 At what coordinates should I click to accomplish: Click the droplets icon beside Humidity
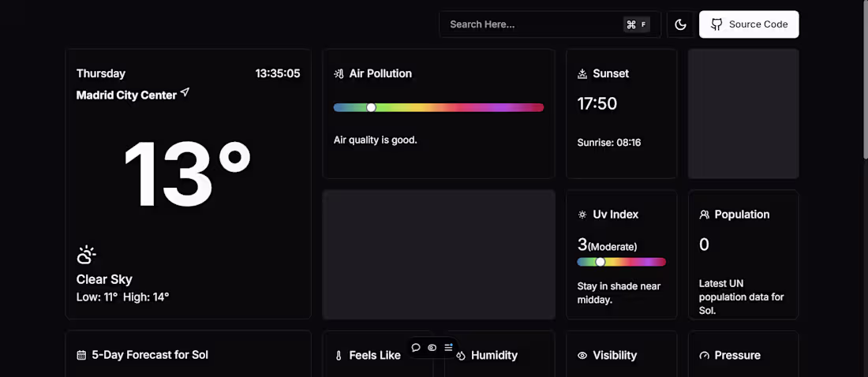(x=461, y=356)
